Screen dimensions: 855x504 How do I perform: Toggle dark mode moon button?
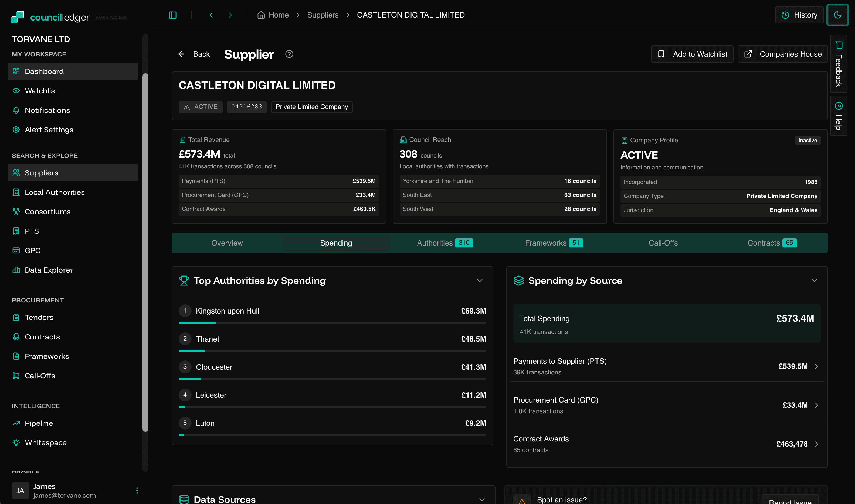(837, 15)
